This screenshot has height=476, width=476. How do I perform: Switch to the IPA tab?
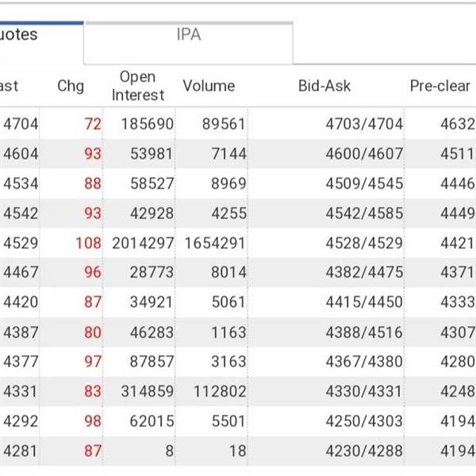point(189,36)
